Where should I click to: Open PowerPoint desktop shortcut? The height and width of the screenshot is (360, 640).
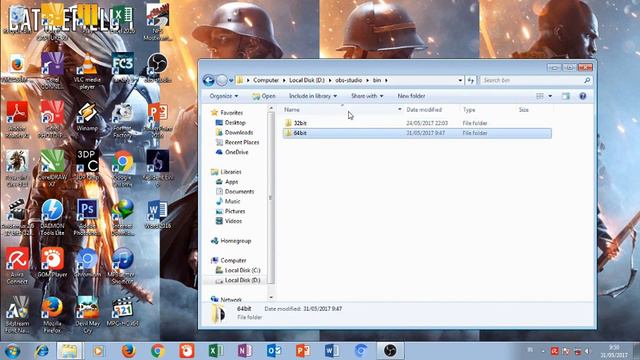(158, 120)
